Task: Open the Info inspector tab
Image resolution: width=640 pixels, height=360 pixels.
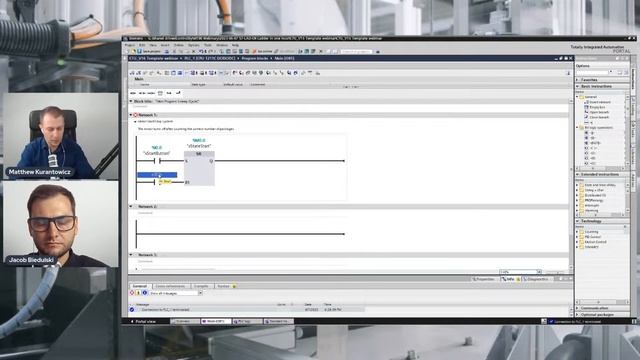Action: tap(510, 279)
